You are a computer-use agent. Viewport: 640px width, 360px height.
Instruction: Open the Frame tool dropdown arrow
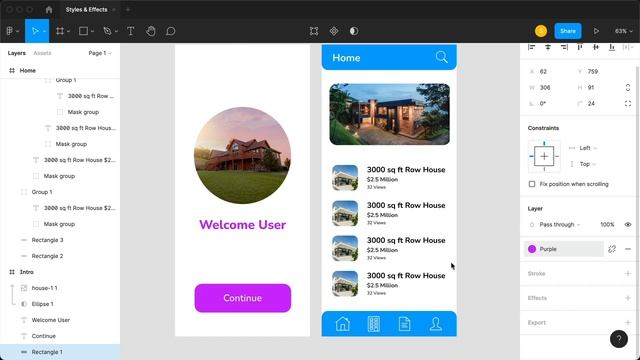coord(68,31)
